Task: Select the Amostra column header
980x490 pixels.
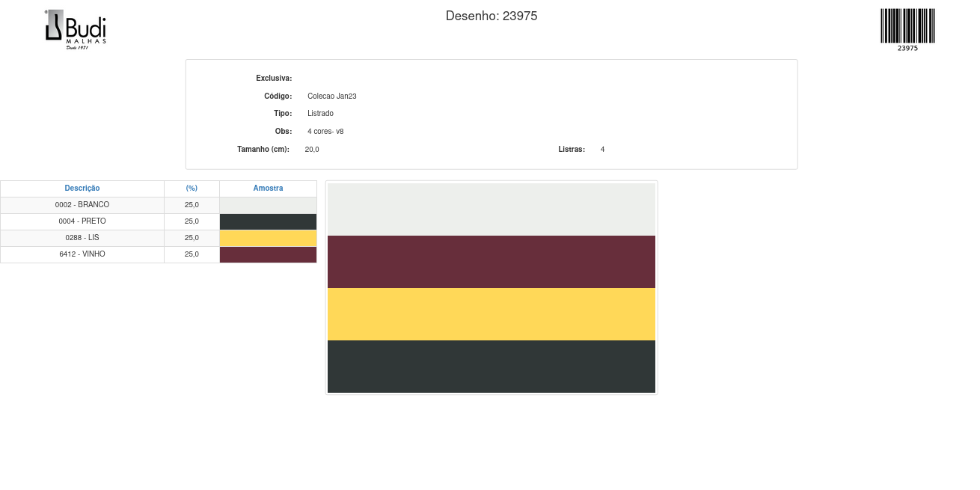Action: 268,189
